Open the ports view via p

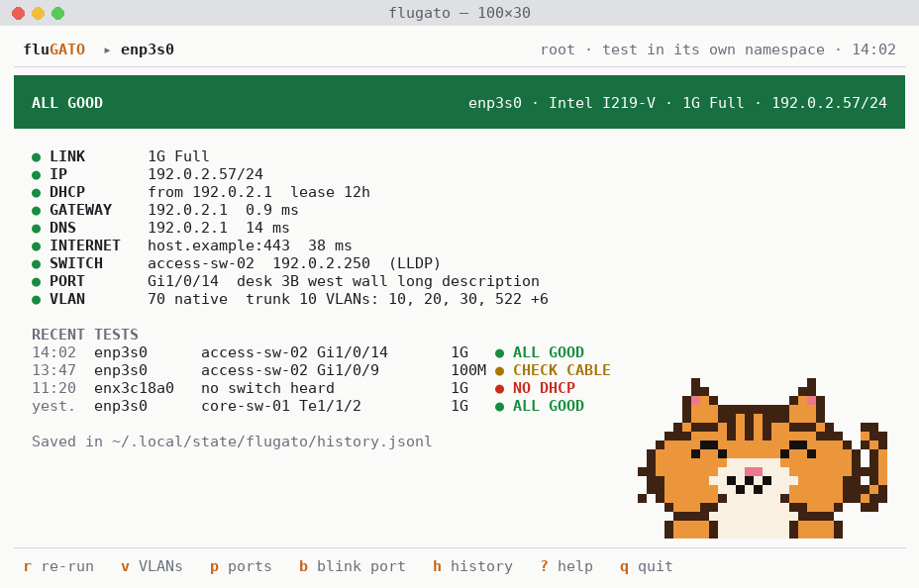point(241,566)
